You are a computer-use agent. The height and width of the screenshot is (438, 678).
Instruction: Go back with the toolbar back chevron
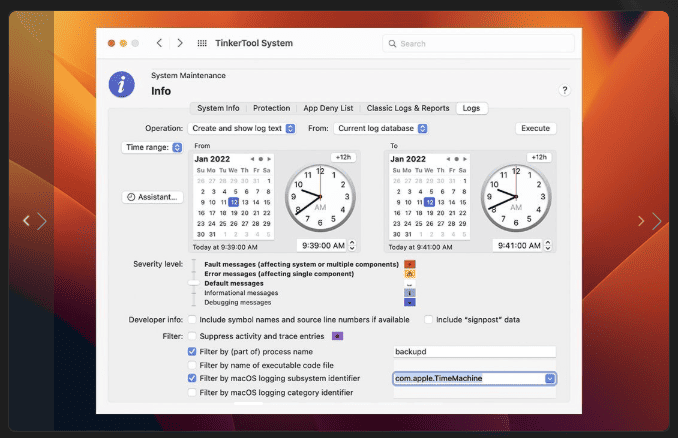click(x=160, y=43)
